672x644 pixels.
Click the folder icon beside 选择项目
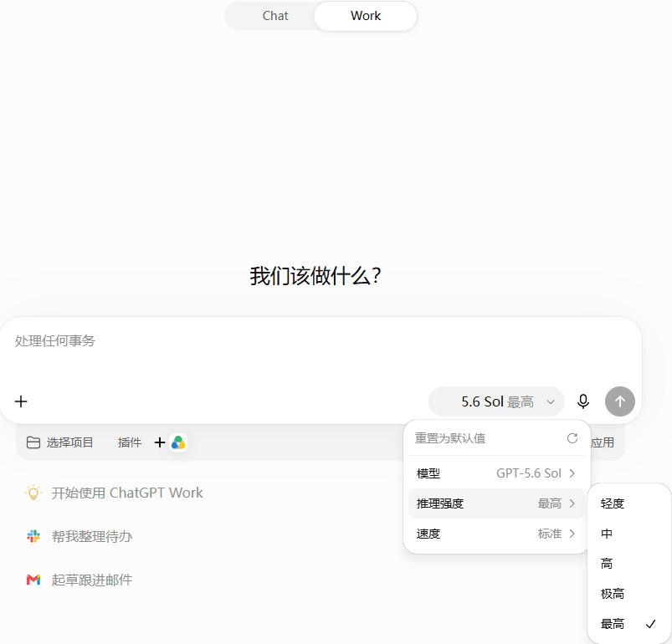(x=33, y=442)
